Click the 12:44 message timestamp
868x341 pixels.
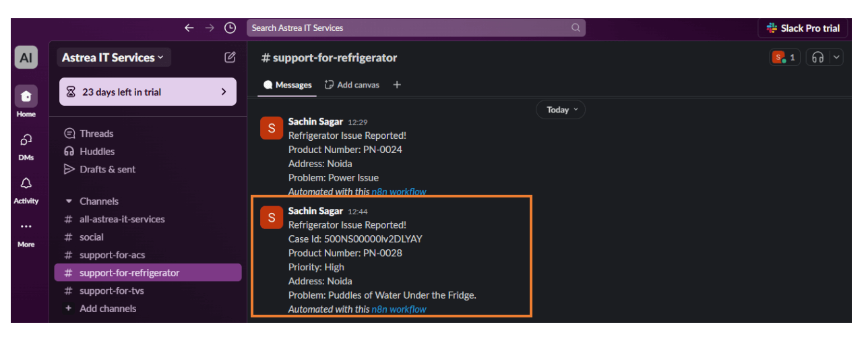(357, 212)
